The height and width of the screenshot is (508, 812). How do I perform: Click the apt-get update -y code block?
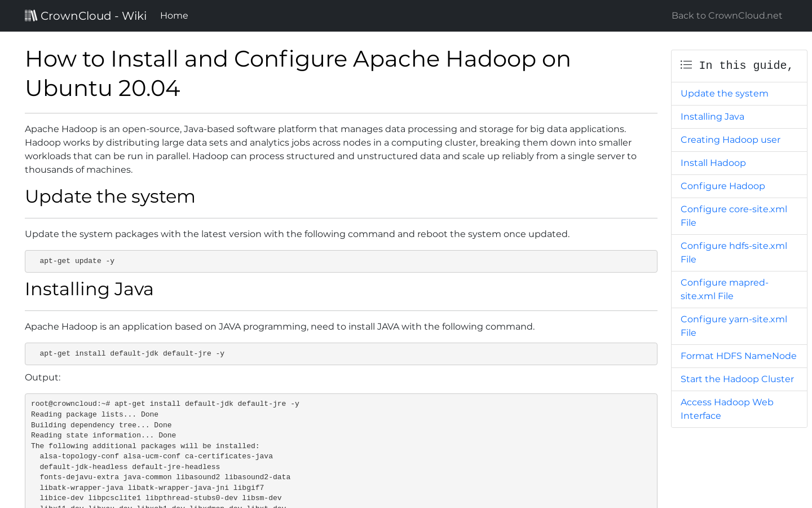341,261
